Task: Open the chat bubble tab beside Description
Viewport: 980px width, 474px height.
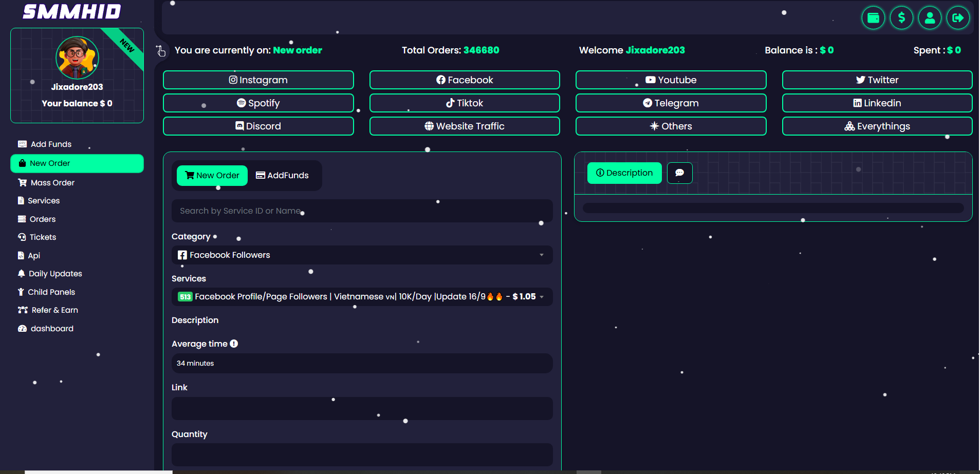Action: [x=679, y=173]
